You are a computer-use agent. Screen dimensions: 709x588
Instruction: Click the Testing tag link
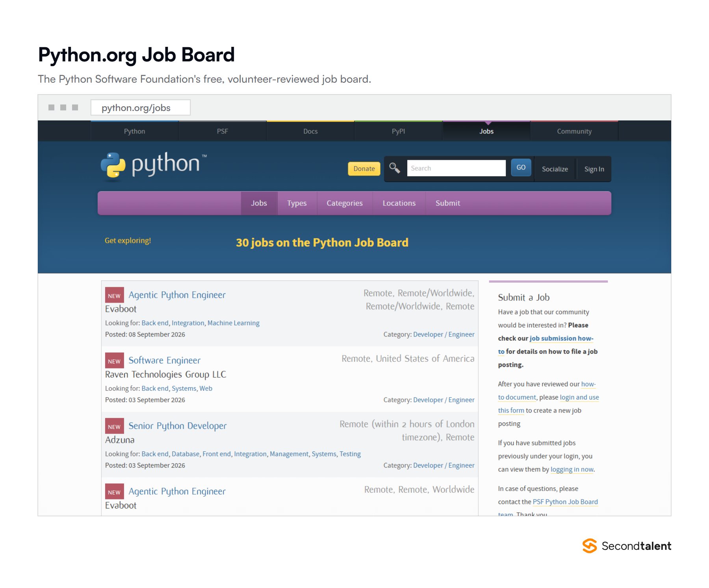(x=350, y=454)
